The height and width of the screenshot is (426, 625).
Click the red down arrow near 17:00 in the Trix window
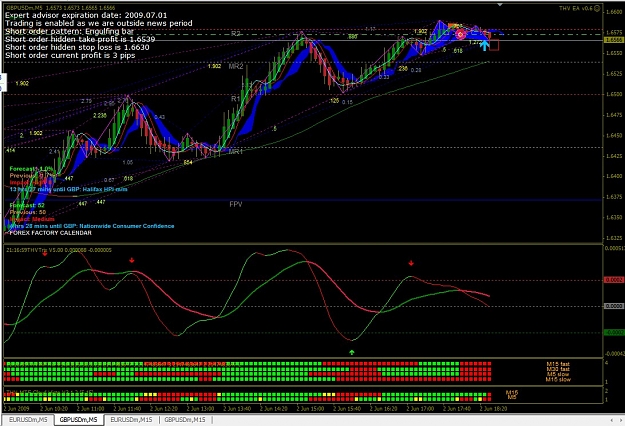point(411,263)
